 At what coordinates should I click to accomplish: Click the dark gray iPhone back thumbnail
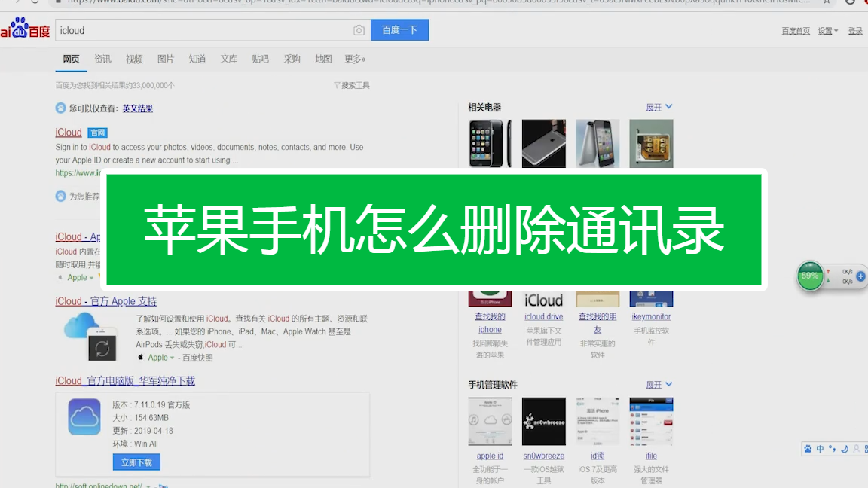coord(543,143)
